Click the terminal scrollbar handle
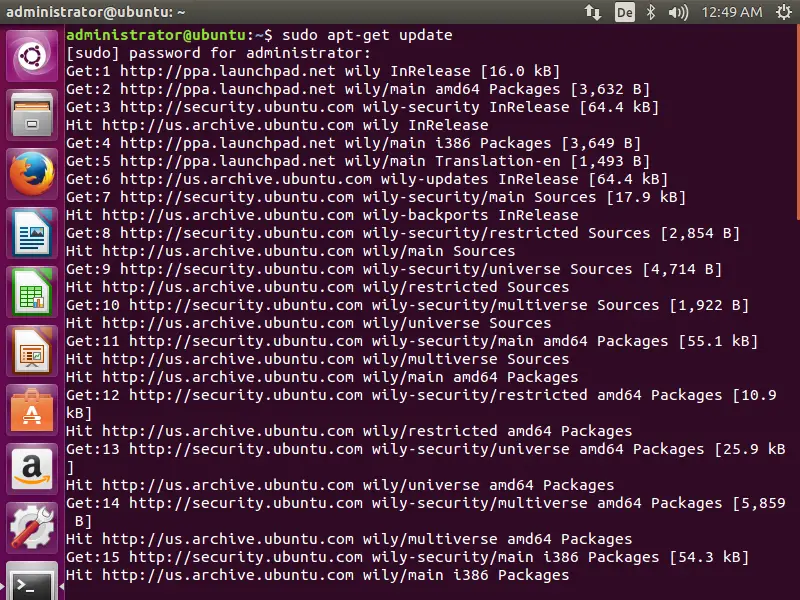The width and height of the screenshot is (800, 600). coord(798,122)
